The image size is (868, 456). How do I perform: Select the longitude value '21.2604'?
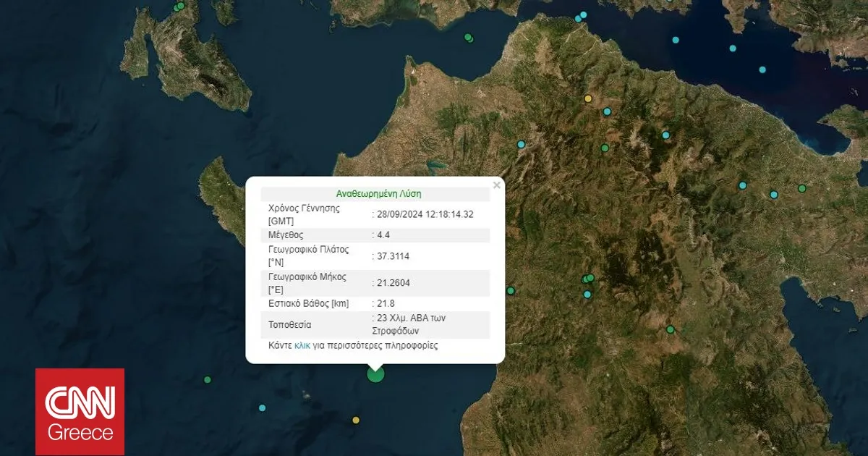pos(393,283)
